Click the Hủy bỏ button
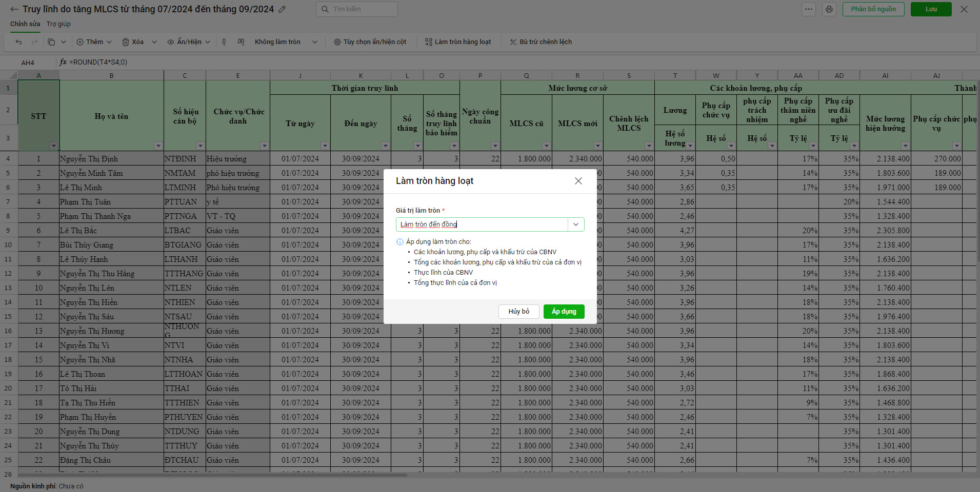Viewport: 980px width, 492px height. (519, 312)
